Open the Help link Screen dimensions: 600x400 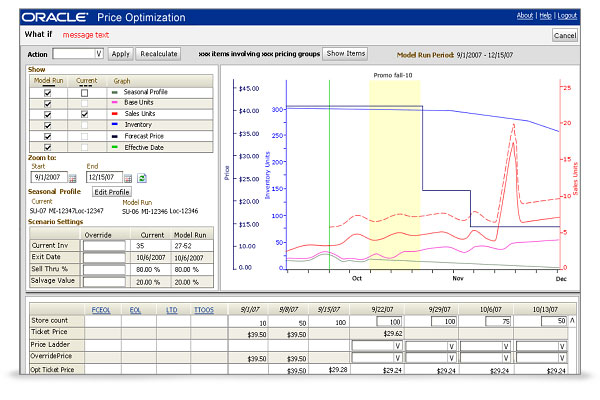pyautogui.click(x=545, y=16)
